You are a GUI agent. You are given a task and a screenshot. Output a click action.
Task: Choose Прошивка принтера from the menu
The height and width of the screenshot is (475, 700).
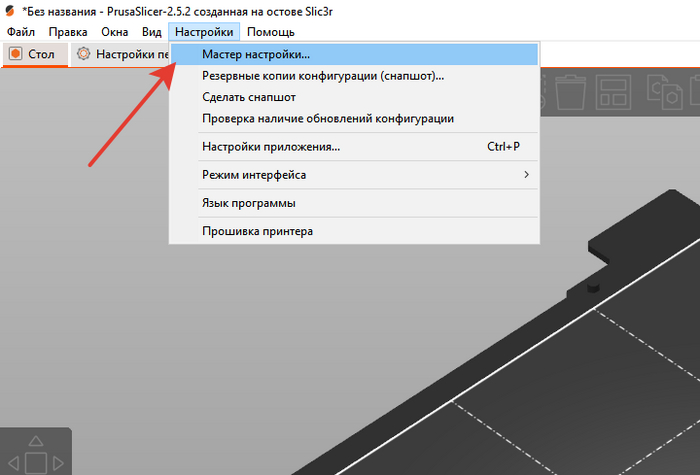(x=354, y=231)
